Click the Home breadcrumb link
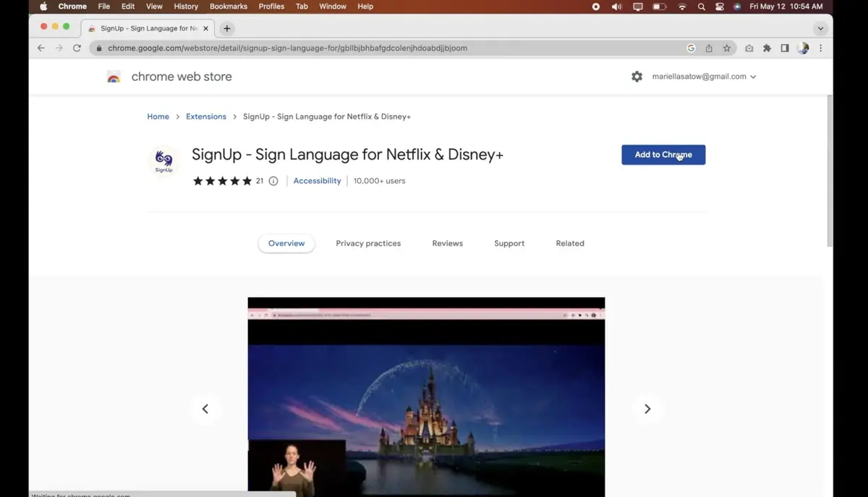 [x=158, y=116]
